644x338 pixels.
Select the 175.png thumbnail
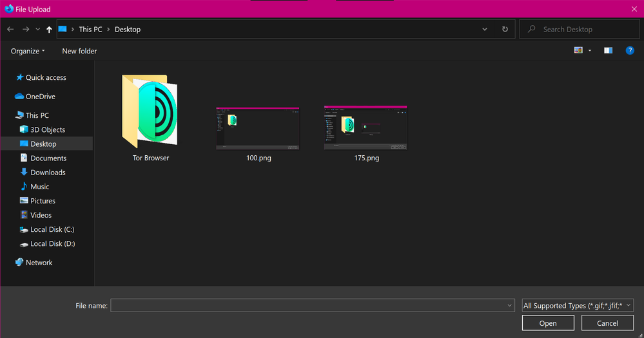point(366,127)
